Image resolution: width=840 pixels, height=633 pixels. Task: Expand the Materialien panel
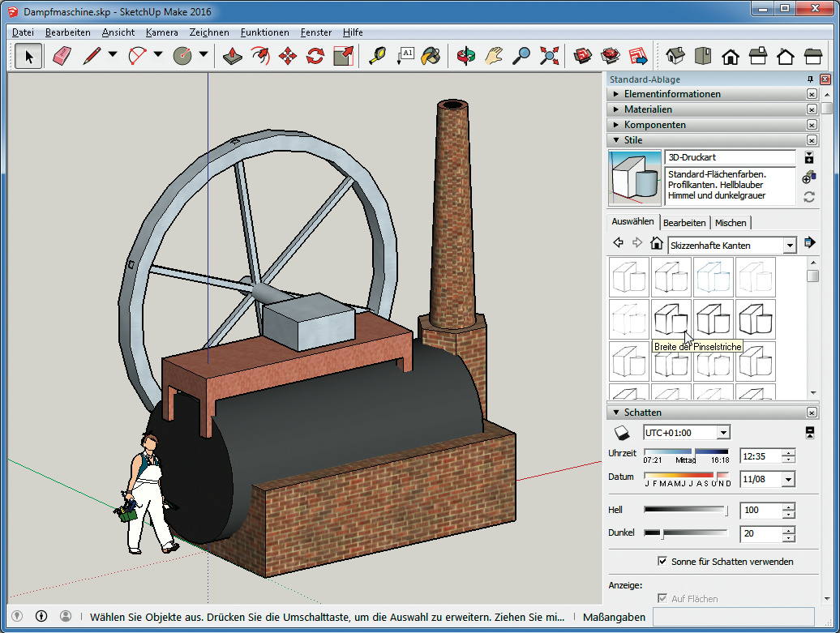tap(648, 109)
